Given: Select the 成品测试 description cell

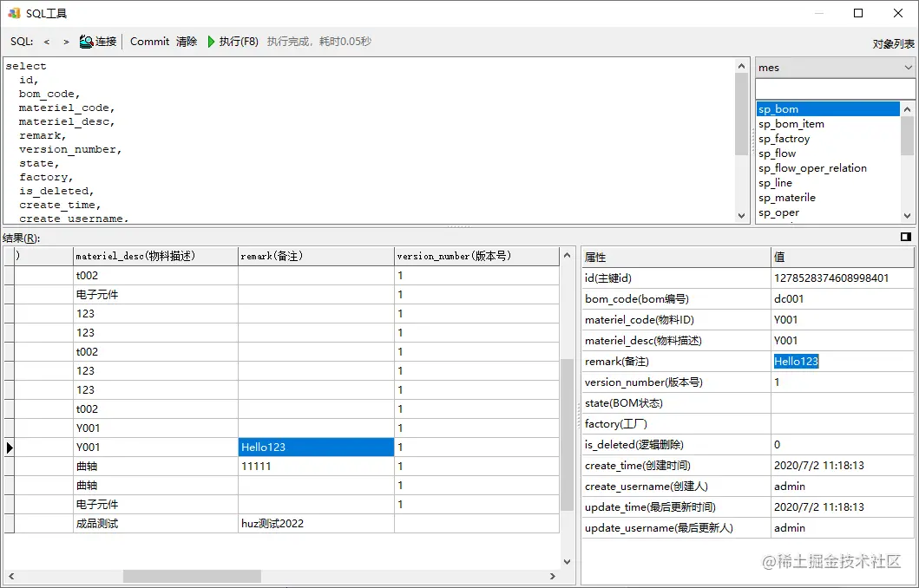Looking at the screenshot, I should pos(156,524).
